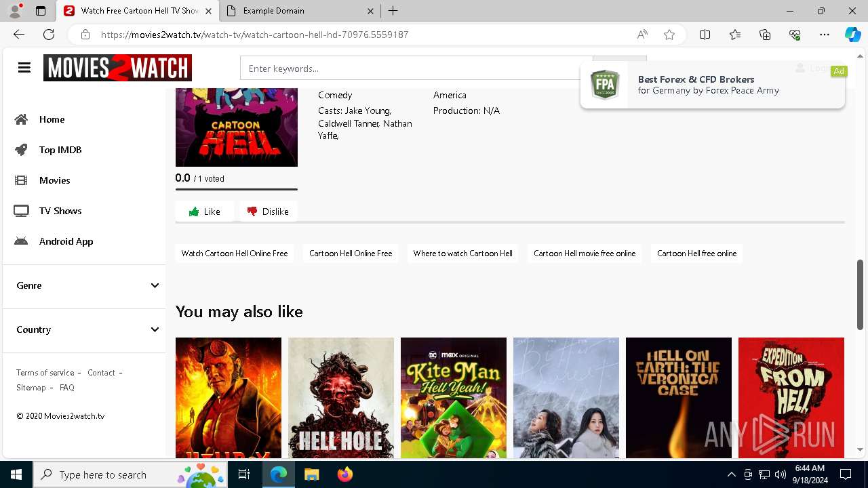Click the browser address bar URL
Viewport: 868px width, 488px height.
pyautogui.click(x=254, y=35)
